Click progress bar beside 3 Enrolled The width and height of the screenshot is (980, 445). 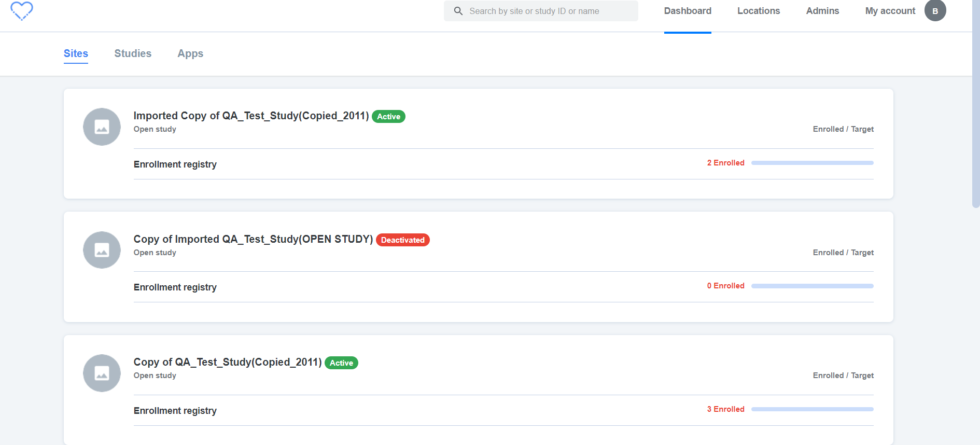(813, 409)
